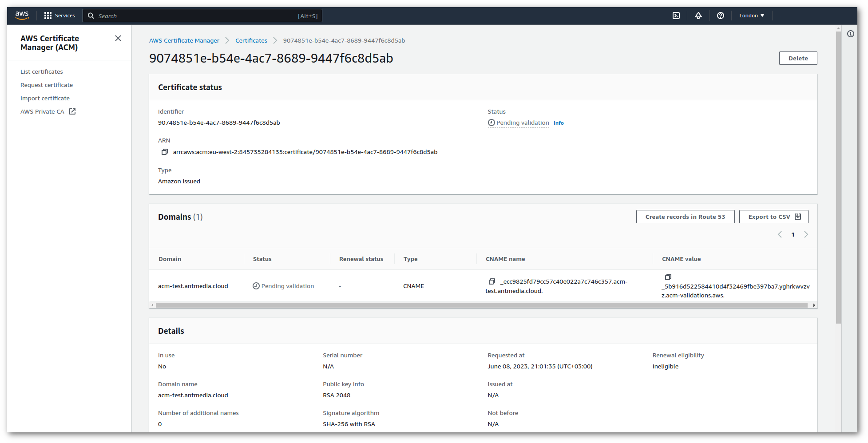Click the CNAME type cell
The height and width of the screenshot is (443, 868).
413,286
